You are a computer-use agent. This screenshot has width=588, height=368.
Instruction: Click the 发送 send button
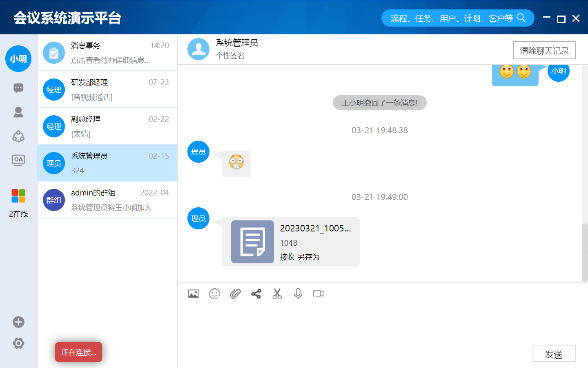pos(554,354)
